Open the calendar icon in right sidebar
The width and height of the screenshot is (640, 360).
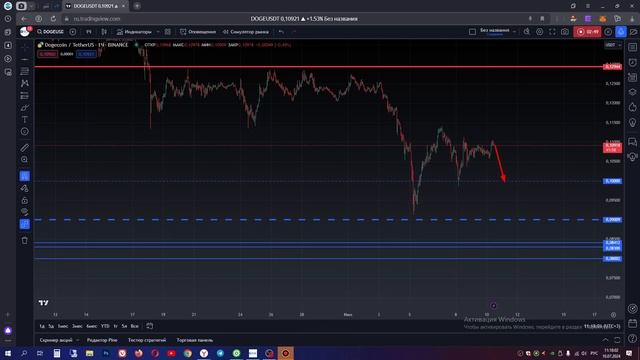tap(633, 323)
